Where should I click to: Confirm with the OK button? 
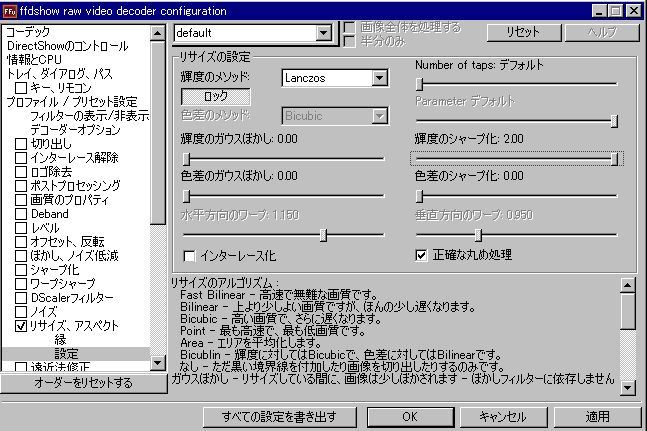tap(410, 417)
